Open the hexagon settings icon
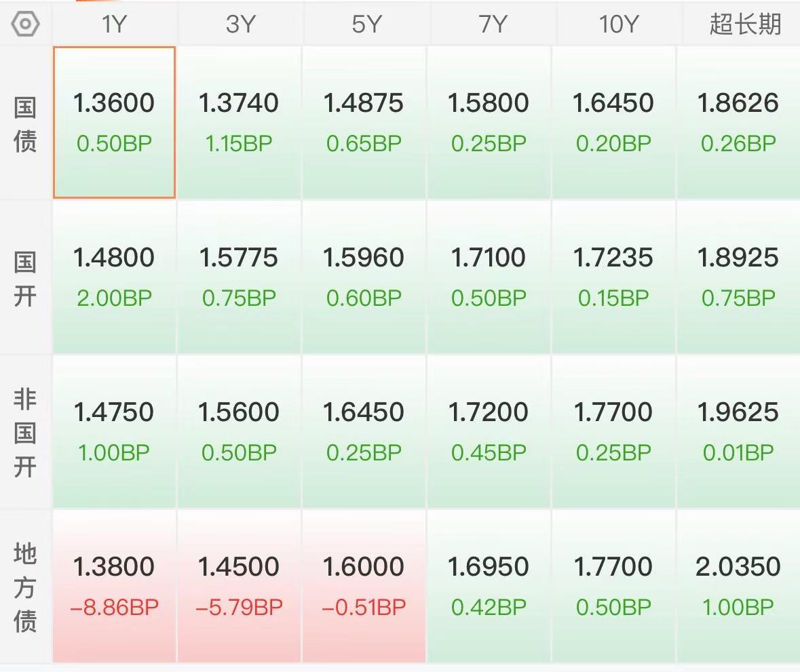 click(x=25, y=24)
